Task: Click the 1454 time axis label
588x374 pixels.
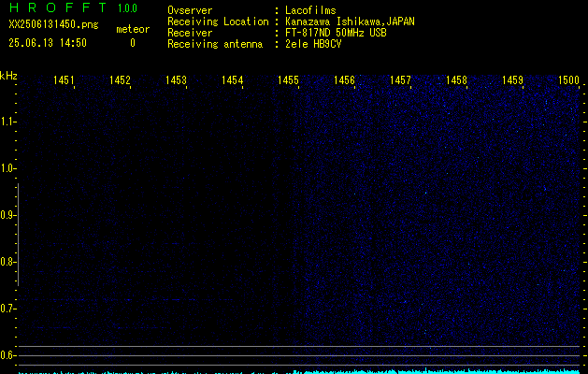Action: click(x=232, y=79)
